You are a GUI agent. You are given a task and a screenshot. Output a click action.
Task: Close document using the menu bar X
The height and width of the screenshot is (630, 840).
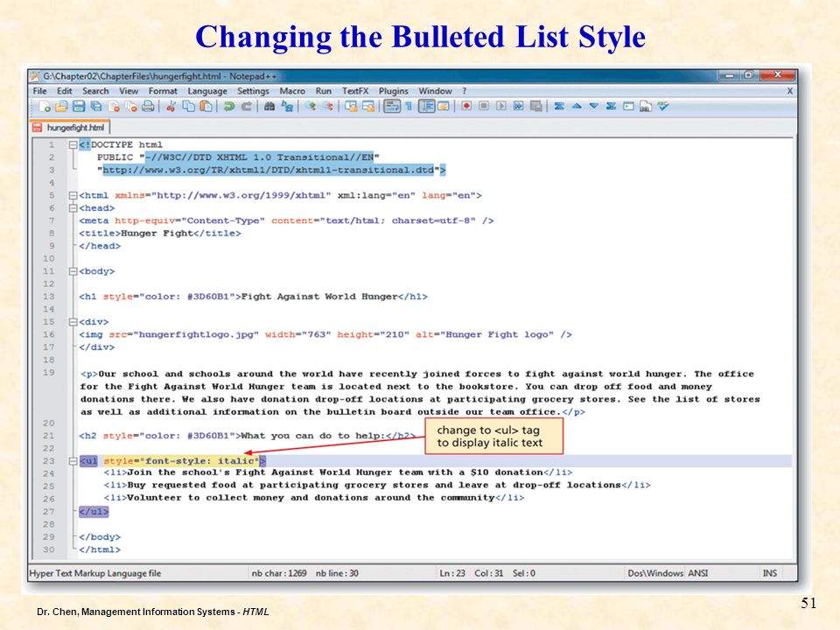pos(789,91)
